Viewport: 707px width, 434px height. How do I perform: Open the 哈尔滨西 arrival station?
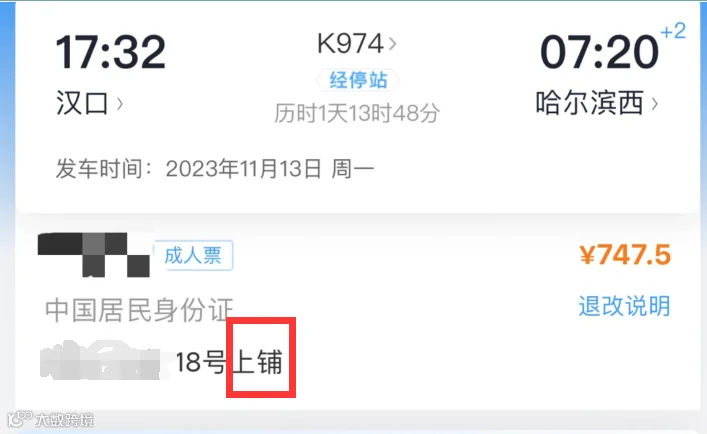pos(589,103)
